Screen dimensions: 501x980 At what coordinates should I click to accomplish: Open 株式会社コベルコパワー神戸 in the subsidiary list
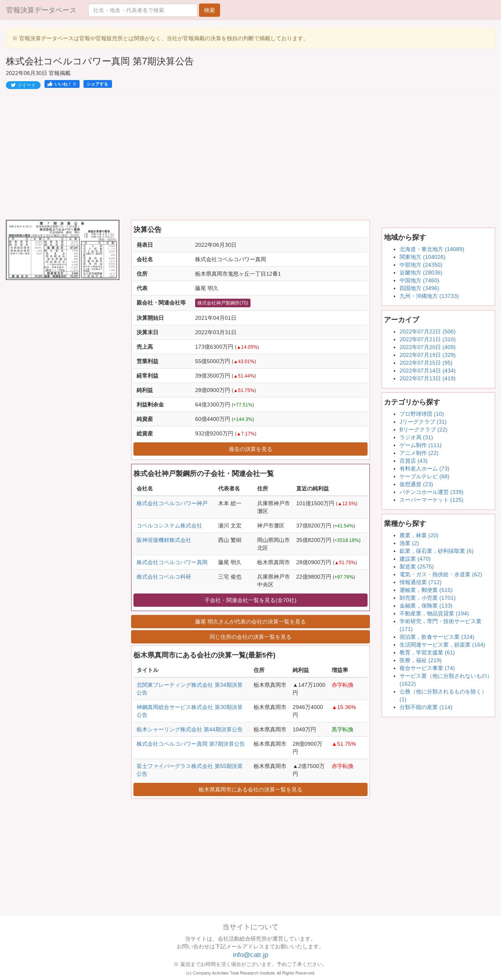[x=172, y=503]
